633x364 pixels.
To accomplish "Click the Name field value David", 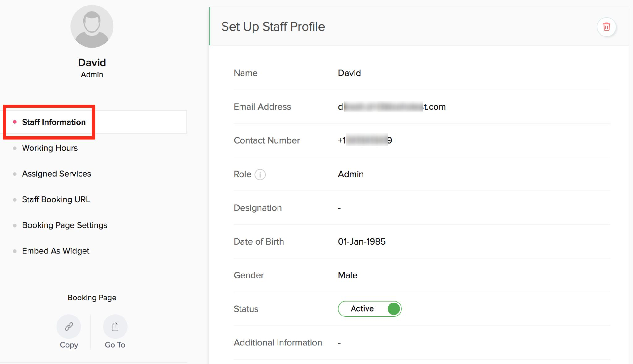I will point(349,73).
